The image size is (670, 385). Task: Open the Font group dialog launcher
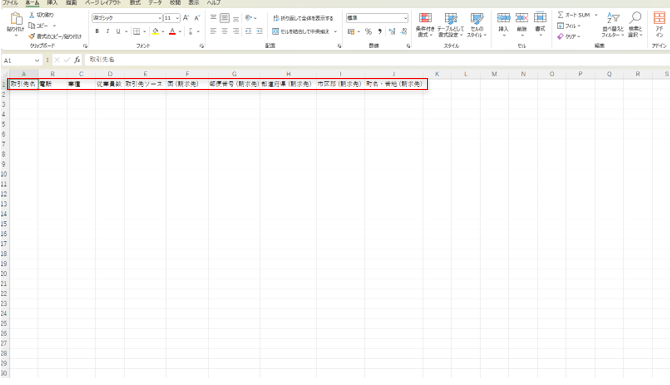coord(202,46)
